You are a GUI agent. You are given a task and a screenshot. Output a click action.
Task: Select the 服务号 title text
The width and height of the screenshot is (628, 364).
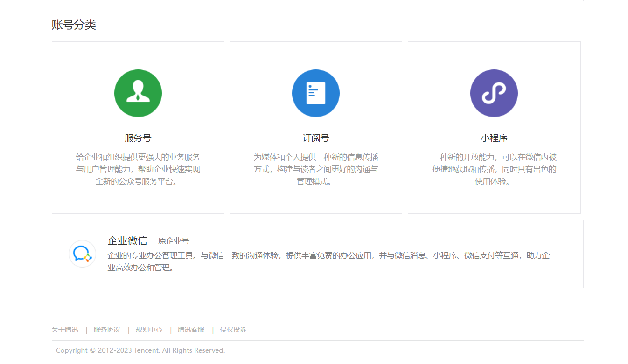click(x=138, y=138)
